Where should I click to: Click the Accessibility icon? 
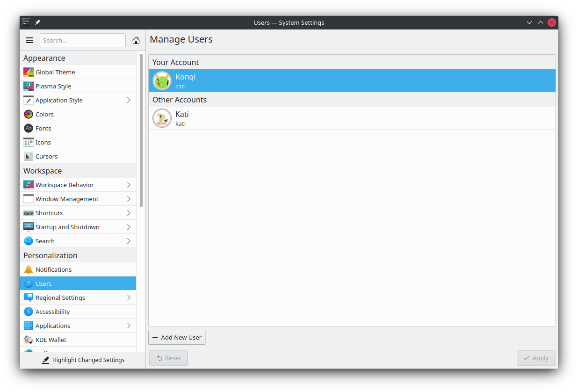point(29,312)
